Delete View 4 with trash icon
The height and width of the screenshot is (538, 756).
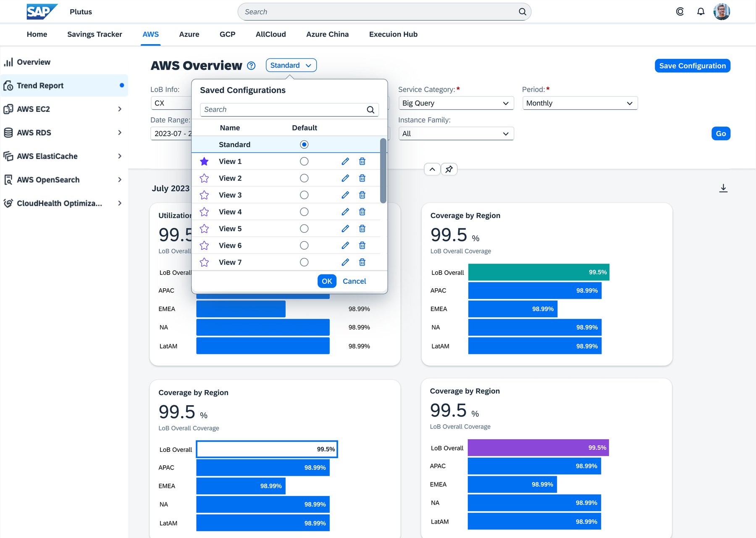pos(362,212)
